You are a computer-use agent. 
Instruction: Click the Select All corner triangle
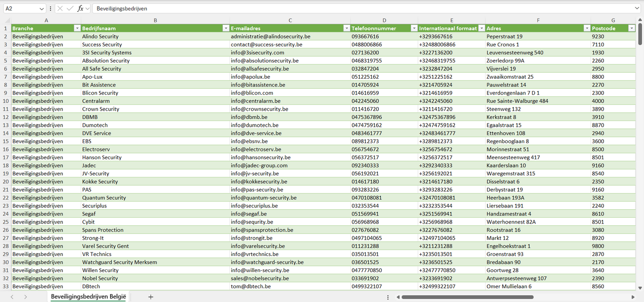click(7, 21)
